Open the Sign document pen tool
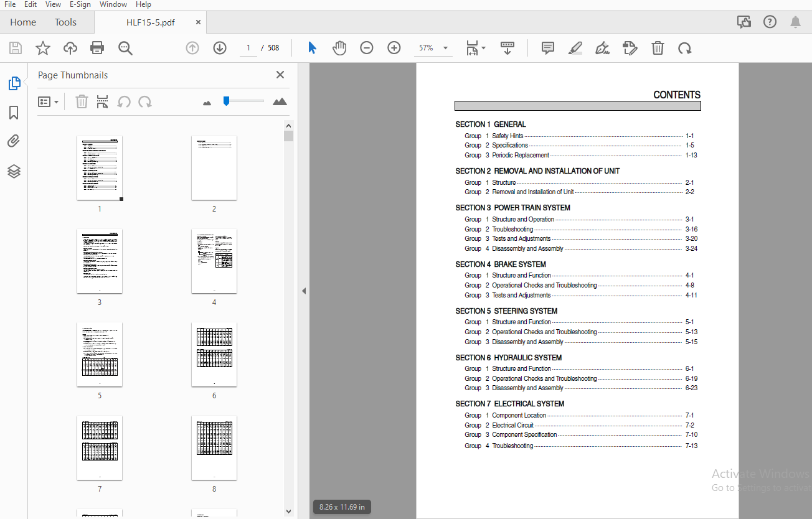 (x=602, y=48)
